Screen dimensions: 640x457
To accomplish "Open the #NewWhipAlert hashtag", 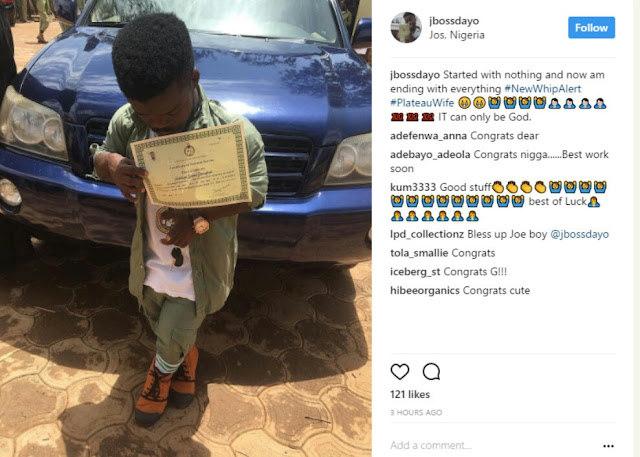I will tap(542, 89).
